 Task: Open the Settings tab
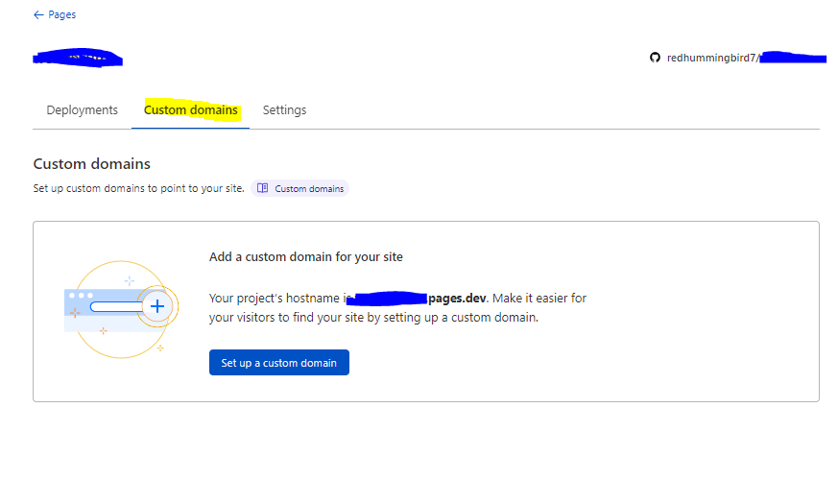(x=284, y=110)
